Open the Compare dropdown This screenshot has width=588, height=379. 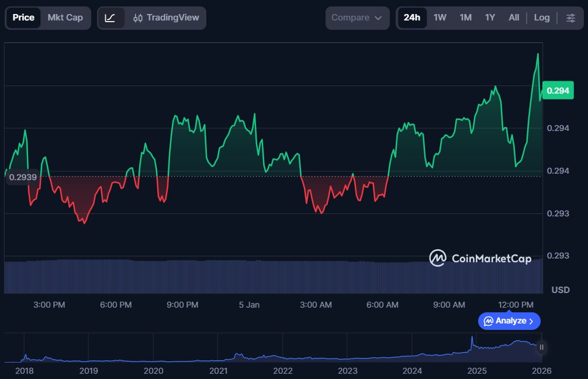click(x=357, y=18)
